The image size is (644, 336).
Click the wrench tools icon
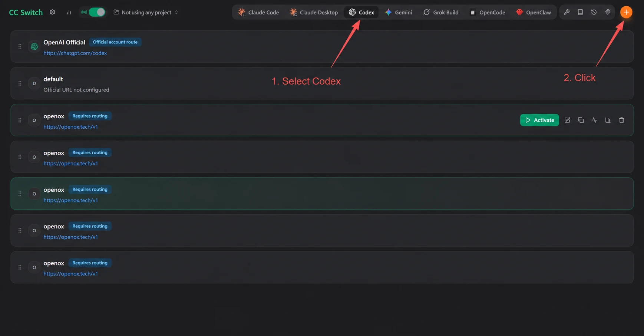(567, 12)
